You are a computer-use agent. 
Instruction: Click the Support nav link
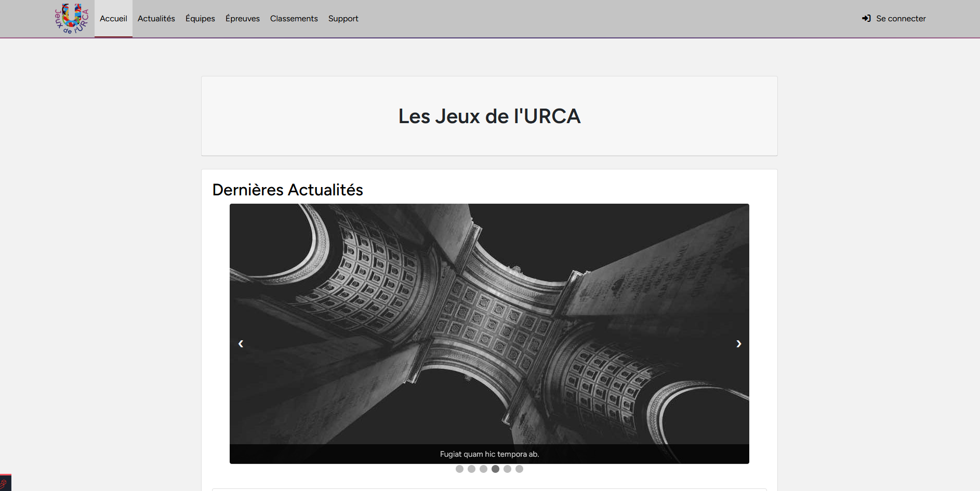[343, 19]
